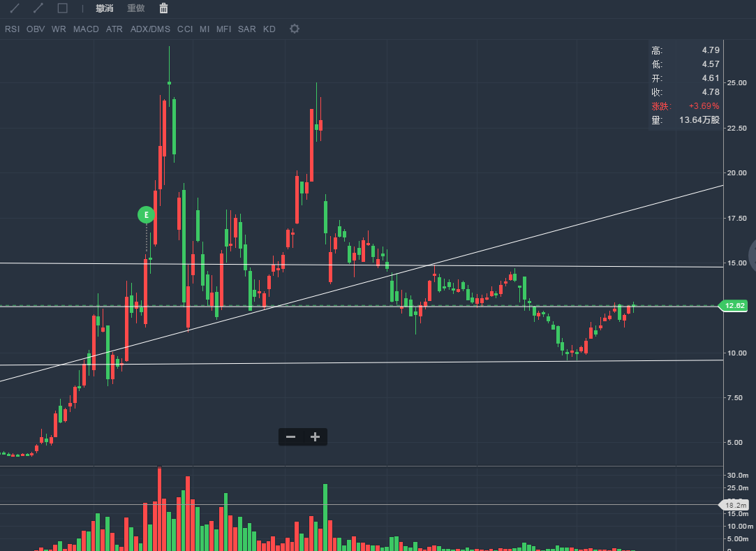Screen dimensions: 756x551
Task: Show the MI indicator
Action: 205,29
